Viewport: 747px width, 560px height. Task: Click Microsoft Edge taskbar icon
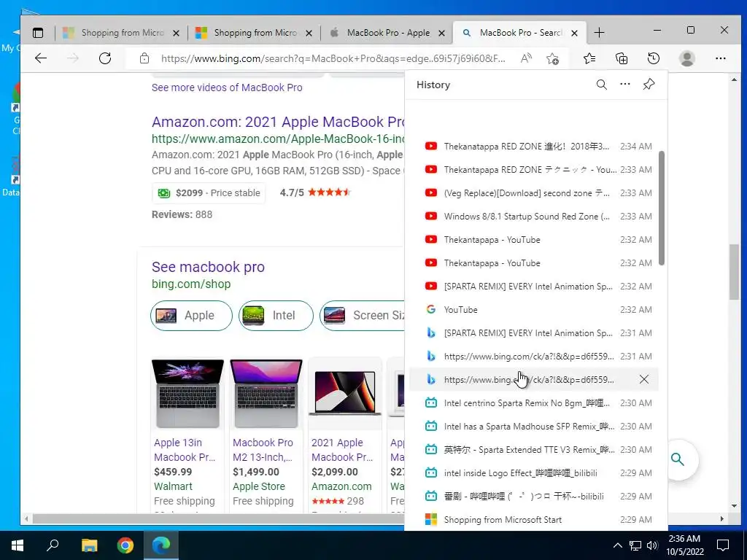point(161,545)
